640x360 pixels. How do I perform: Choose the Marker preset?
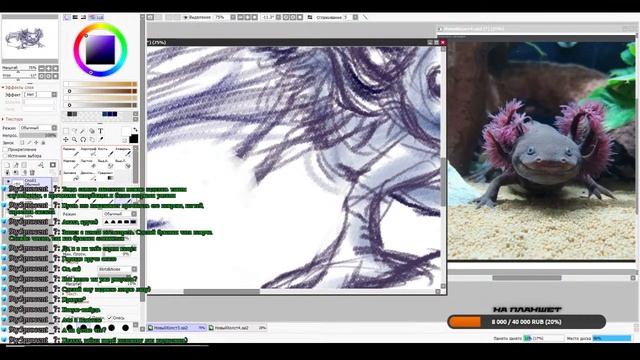coord(71,164)
